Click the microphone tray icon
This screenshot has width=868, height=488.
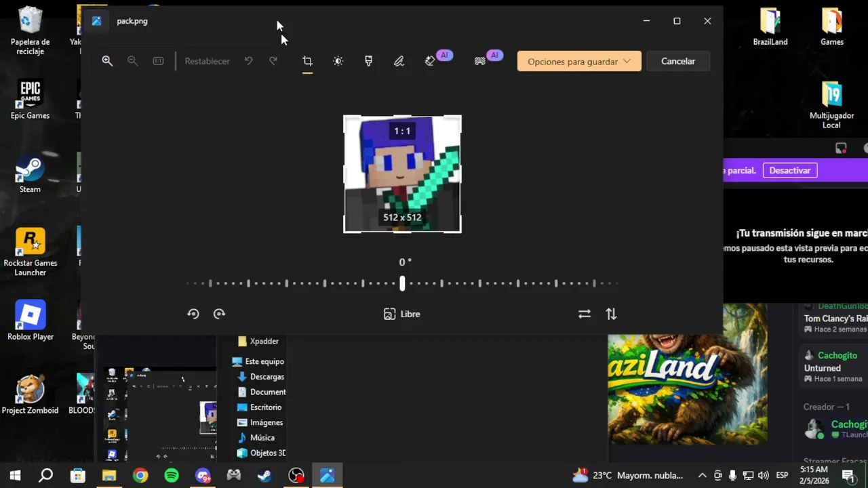[x=733, y=475]
